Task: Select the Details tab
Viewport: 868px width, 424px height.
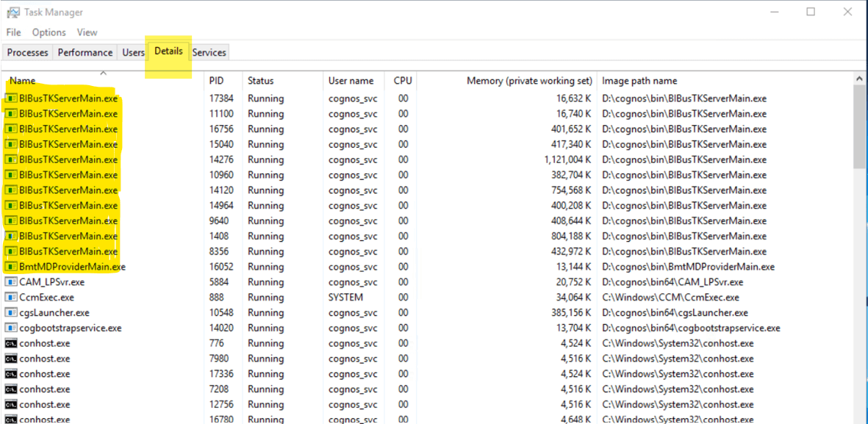Action: (x=168, y=51)
